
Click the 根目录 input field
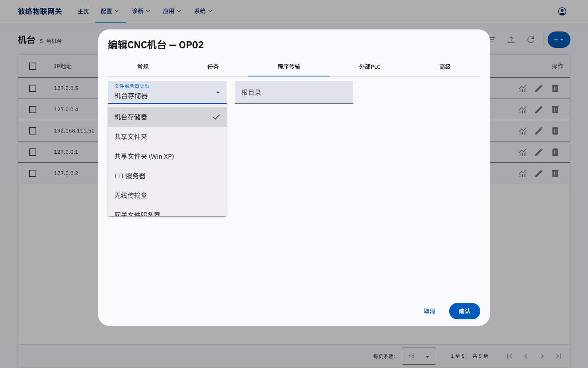(294, 92)
